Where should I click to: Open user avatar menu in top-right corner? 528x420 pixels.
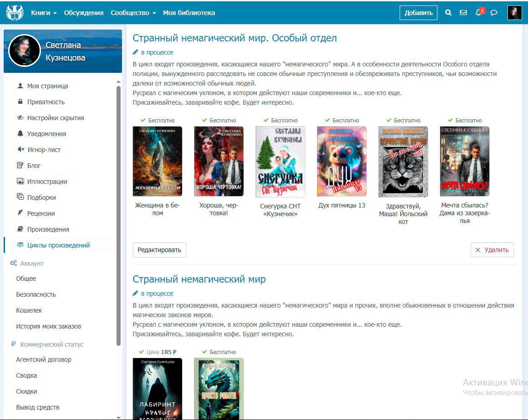coord(514,13)
